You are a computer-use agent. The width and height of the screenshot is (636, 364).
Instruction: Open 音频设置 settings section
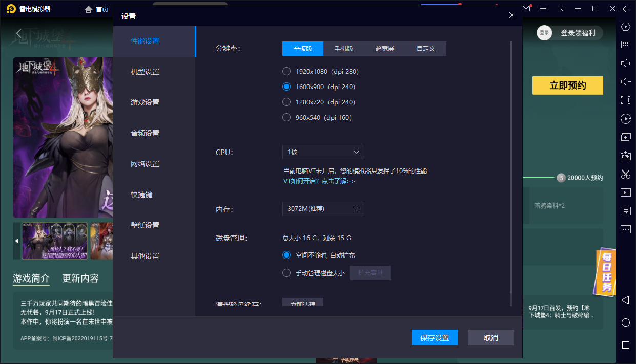(154, 133)
